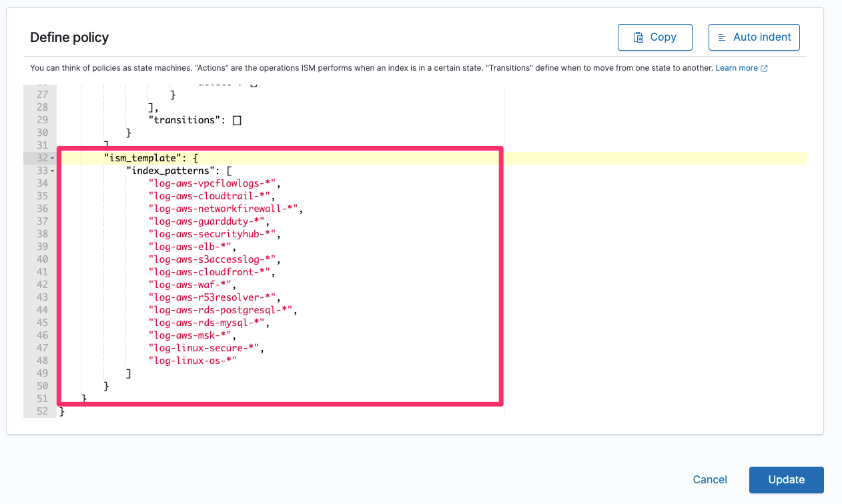Click "log-aws-networkfirewall-*" pattern text
842x504 pixels.
coord(224,209)
